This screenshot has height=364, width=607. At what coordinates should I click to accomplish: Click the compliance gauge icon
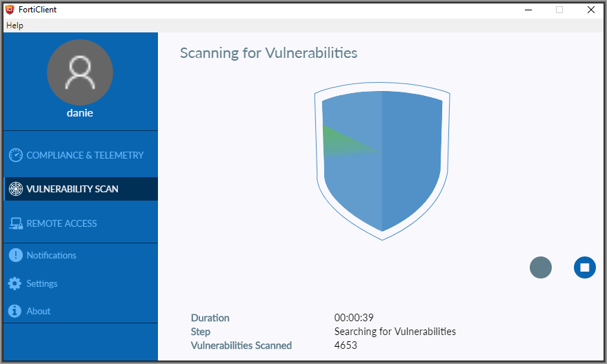pyautogui.click(x=15, y=155)
